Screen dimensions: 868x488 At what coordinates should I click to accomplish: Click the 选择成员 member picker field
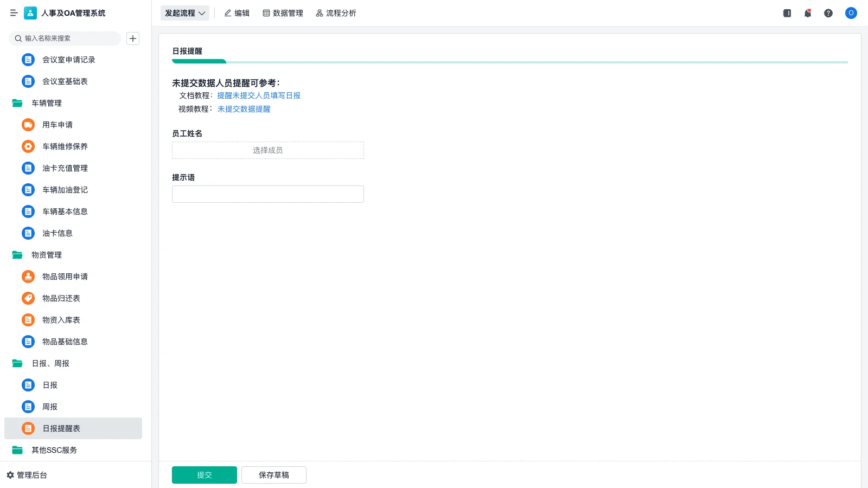tap(267, 150)
